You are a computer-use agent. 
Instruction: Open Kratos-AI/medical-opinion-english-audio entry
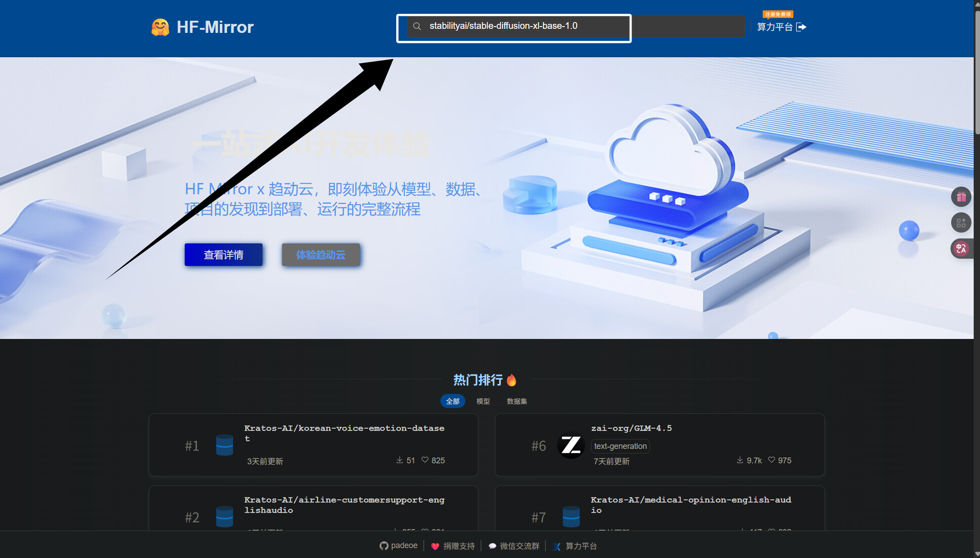coord(691,505)
